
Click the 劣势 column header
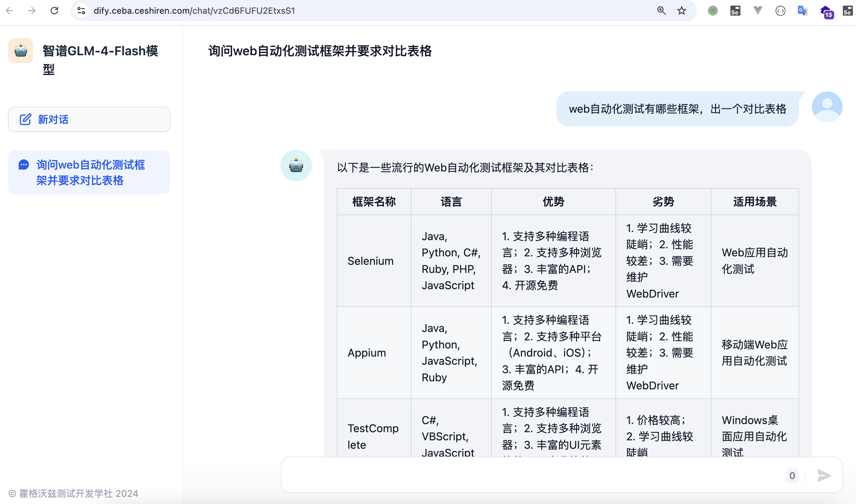click(663, 202)
